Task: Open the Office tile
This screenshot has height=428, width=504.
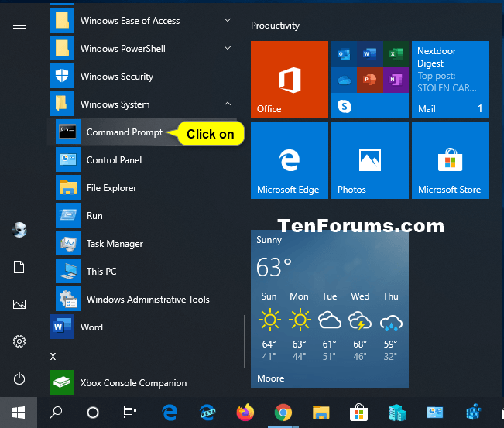Action: coord(290,80)
